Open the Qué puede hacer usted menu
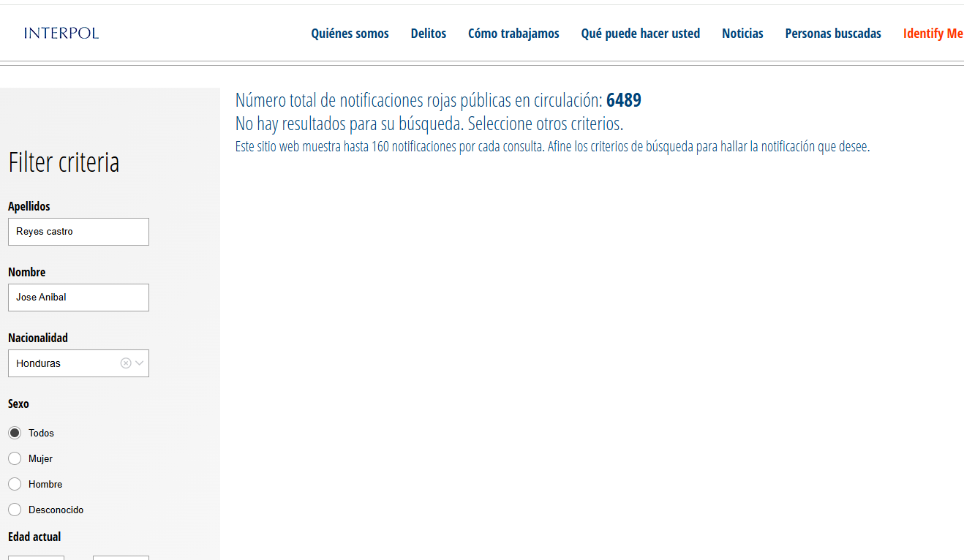The image size is (964, 560). pos(640,34)
